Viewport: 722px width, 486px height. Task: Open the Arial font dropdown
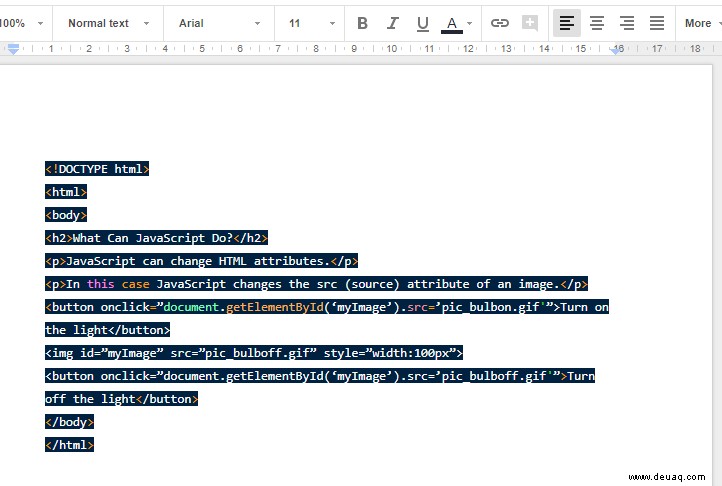pyautogui.click(x=219, y=23)
